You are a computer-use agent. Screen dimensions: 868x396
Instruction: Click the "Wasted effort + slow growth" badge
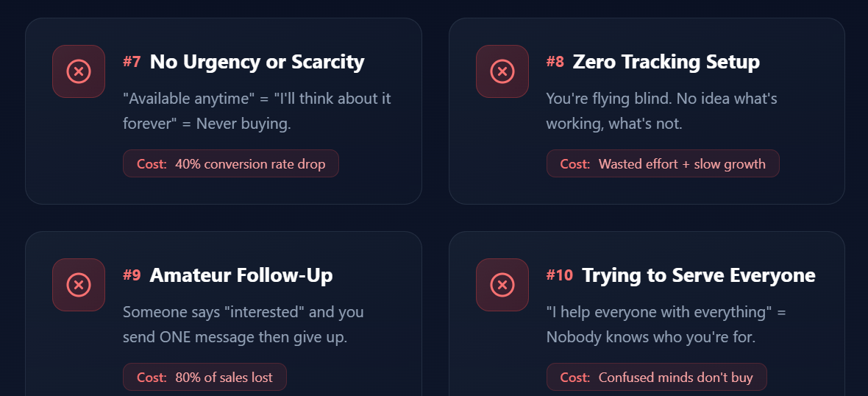coord(663,163)
